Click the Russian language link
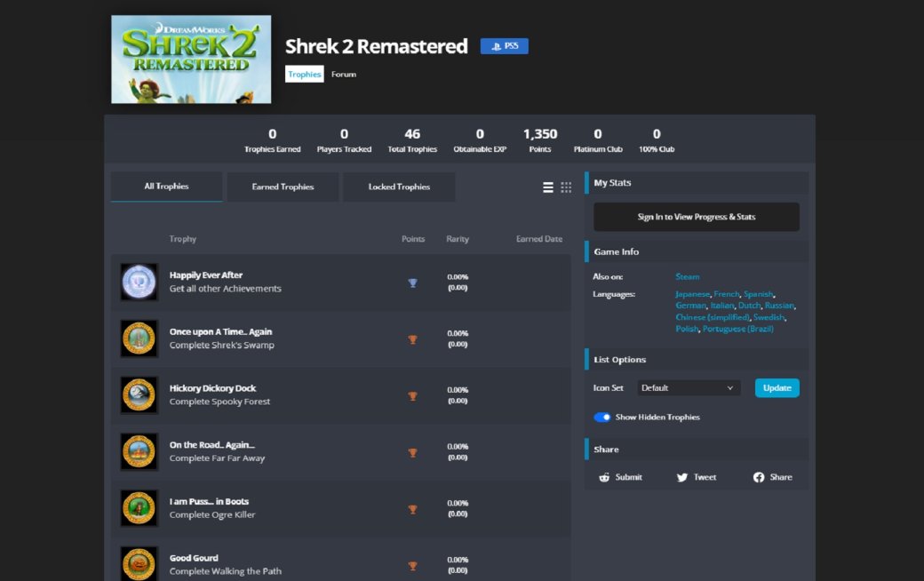The image size is (924, 581). (780, 306)
